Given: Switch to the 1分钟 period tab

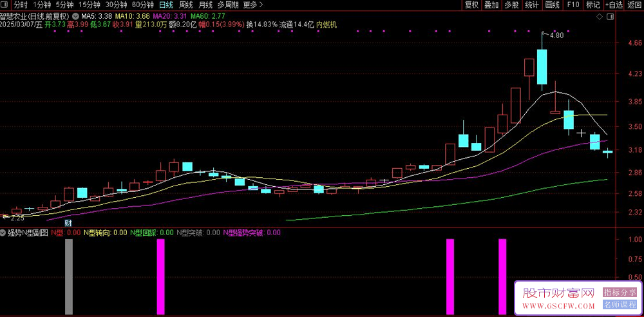Looking at the screenshot, I should tap(42, 5).
